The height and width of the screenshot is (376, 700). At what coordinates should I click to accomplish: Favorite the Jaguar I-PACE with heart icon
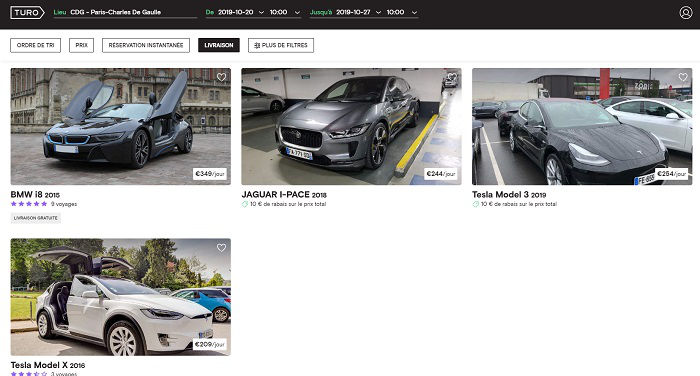pos(452,77)
